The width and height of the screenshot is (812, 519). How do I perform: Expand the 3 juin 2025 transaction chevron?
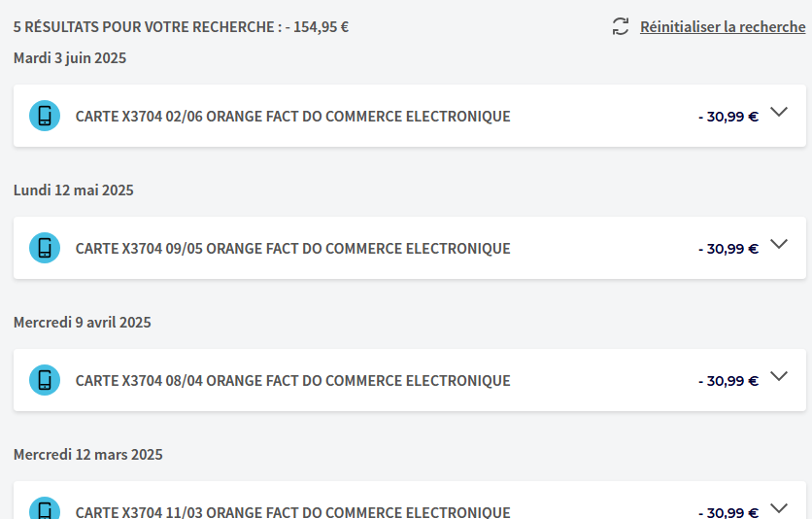click(778, 112)
